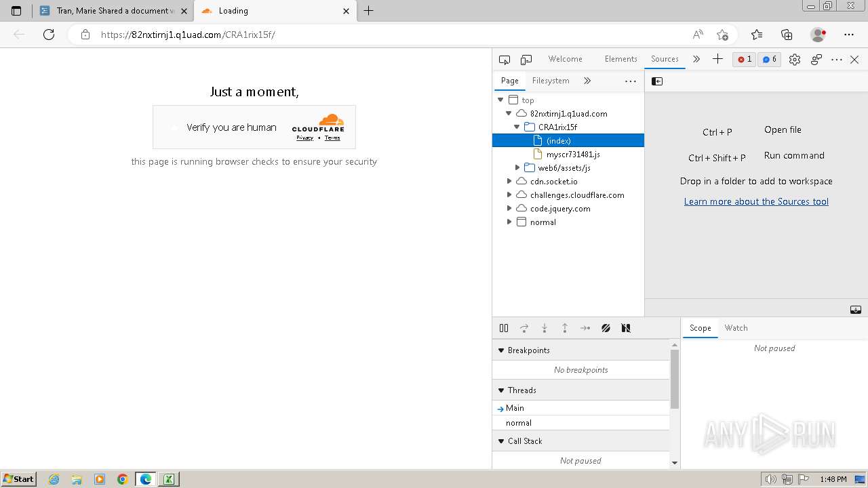Image resolution: width=868 pixels, height=488 pixels.
Task: Reload the page
Action: tap(49, 35)
